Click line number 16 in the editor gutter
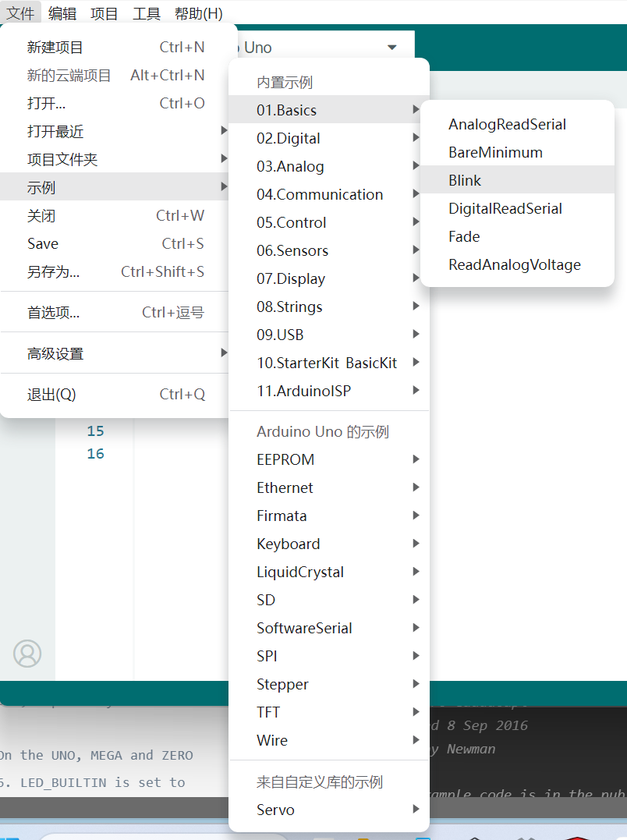Image resolution: width=627 pixels, height=840 pixels. pos(95,454)
